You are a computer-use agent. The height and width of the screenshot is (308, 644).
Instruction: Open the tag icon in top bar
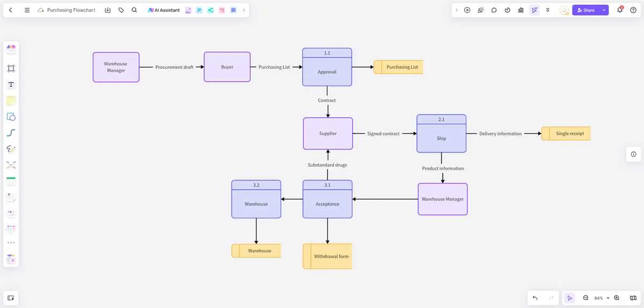(121, 10)
